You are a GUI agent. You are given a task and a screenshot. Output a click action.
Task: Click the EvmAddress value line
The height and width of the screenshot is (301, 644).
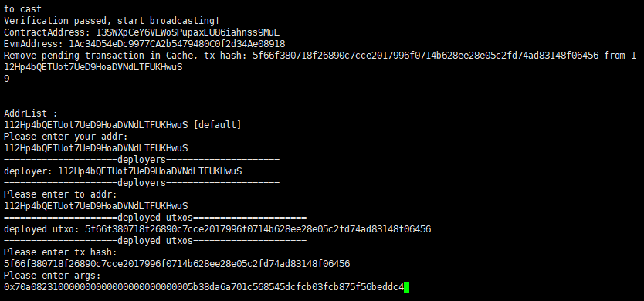144,43
